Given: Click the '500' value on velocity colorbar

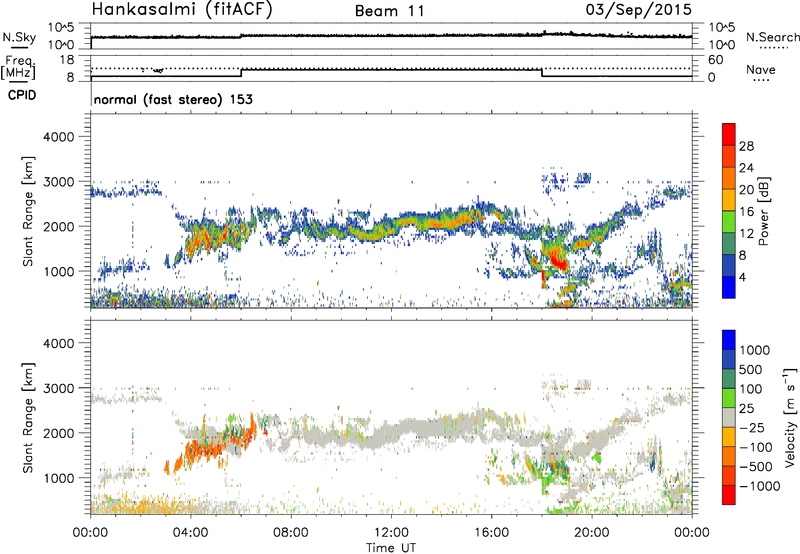Looking at the screenshot, I should click(x=751, y=370).
